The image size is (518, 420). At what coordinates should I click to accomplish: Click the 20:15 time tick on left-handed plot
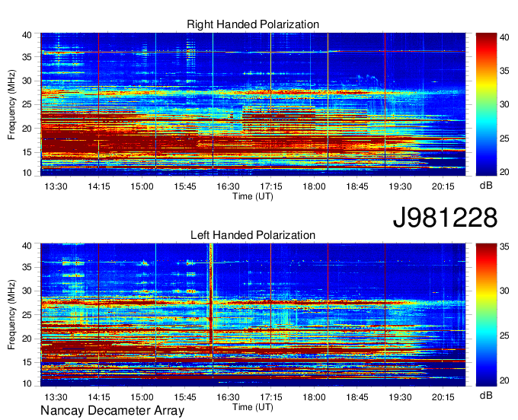443,397
